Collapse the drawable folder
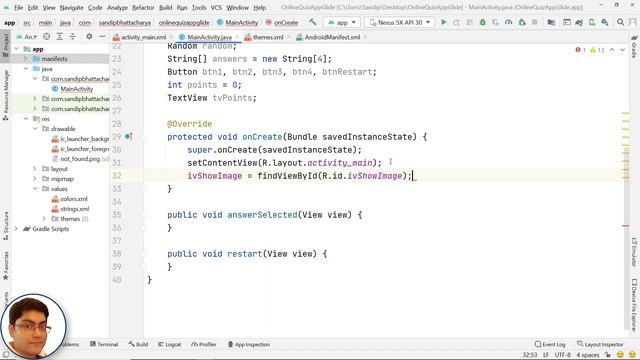640x360 pixels. coord(35,129)
